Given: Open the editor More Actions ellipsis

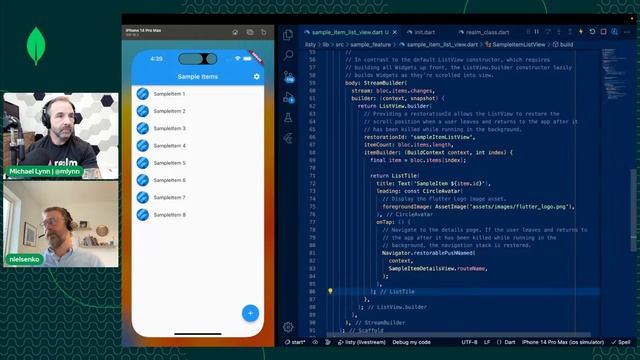Looking at the screenshot, I should tap(628, 32).
